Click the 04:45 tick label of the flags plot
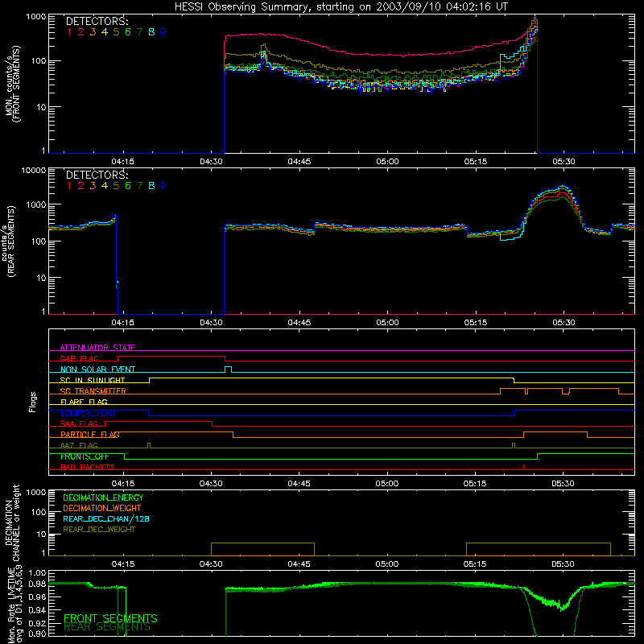The image size is (644, 644). coord(299,484)
